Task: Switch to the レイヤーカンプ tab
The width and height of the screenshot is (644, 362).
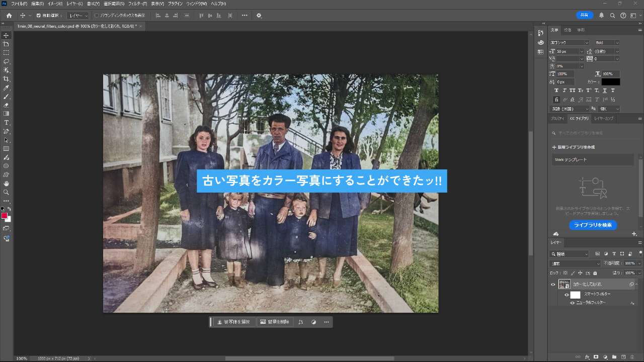Action: pyautogui.click(x=604, y=118)
